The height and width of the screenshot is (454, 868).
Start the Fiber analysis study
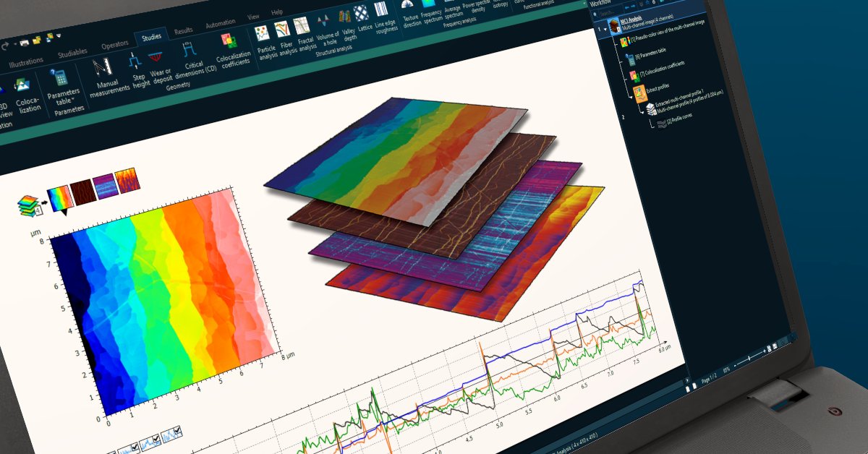coord(287,38)
